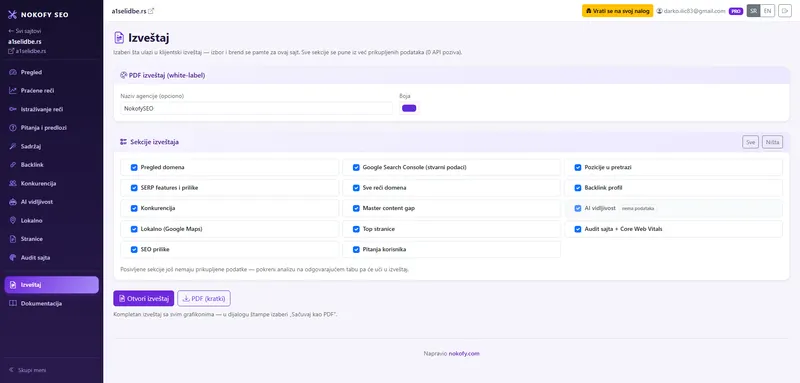Open external link icon next to a1selidbe.rs header
This screenshot has width=800, height=383.
point(151,11)
